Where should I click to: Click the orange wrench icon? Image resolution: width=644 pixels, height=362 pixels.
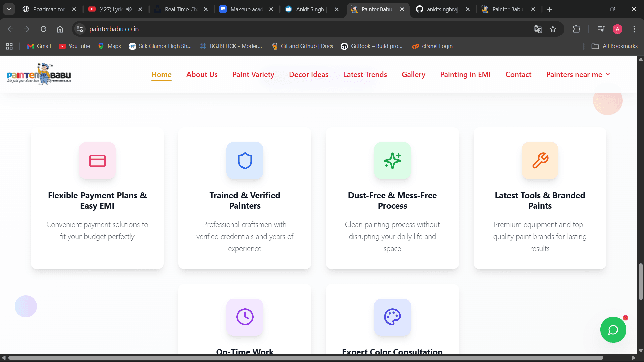[x=540, y=161]
